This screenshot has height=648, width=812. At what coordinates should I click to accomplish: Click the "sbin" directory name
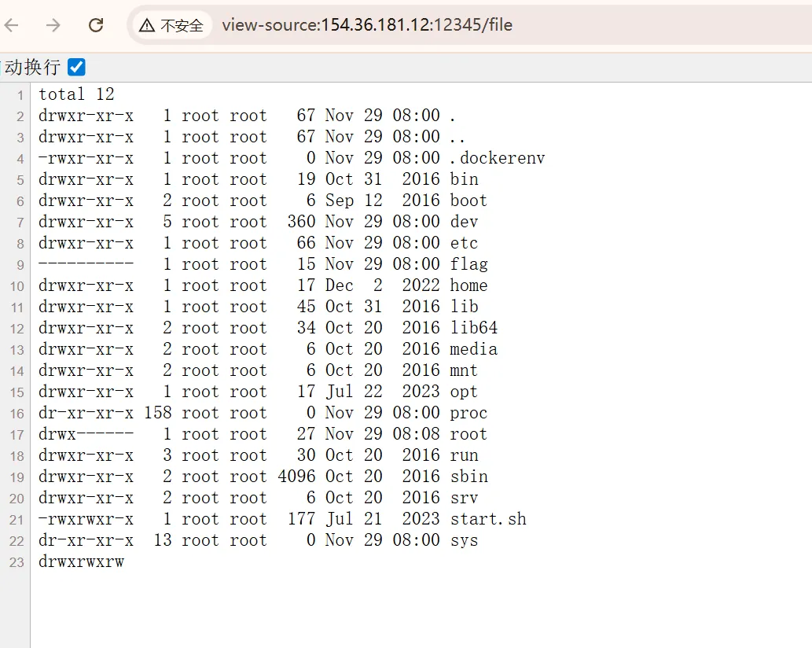pos(468,477)
